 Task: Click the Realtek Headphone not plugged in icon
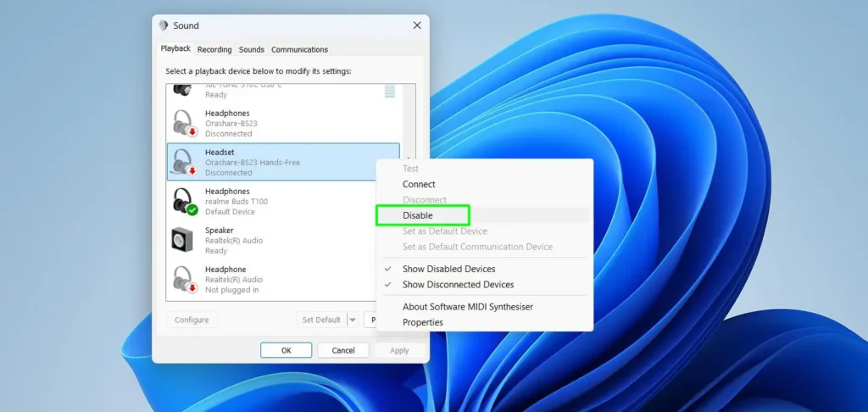[184, 279]
